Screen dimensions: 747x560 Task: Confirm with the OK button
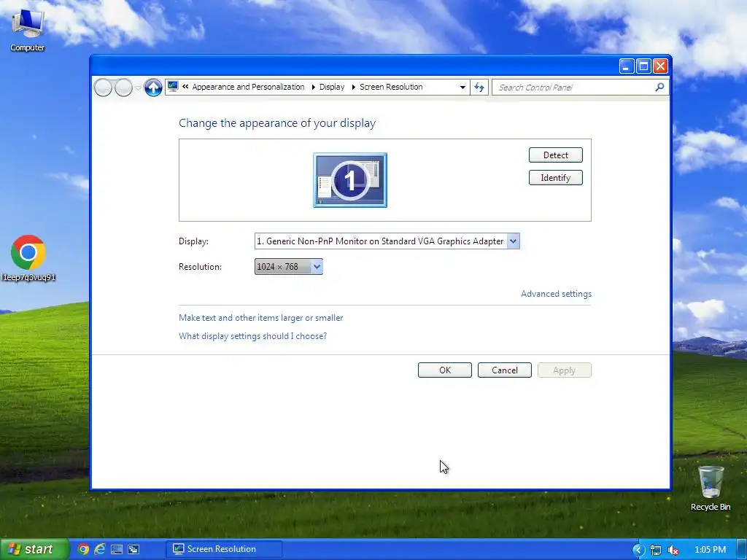444,370
